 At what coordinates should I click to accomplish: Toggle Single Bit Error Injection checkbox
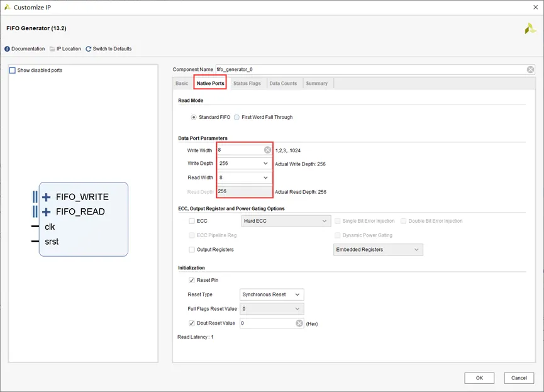tap(337, 221)
